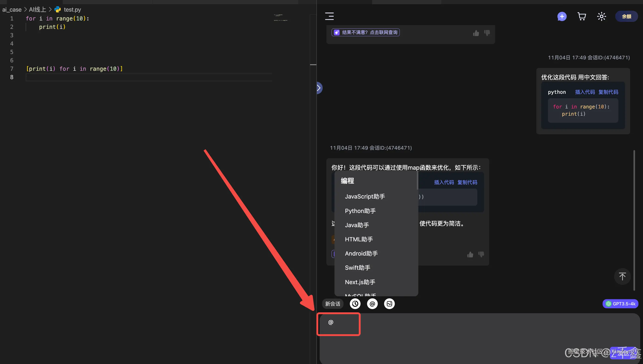Viewport: 643px width, 364px height.
Task: Click the image upload icon
Action: coord(389,304)
